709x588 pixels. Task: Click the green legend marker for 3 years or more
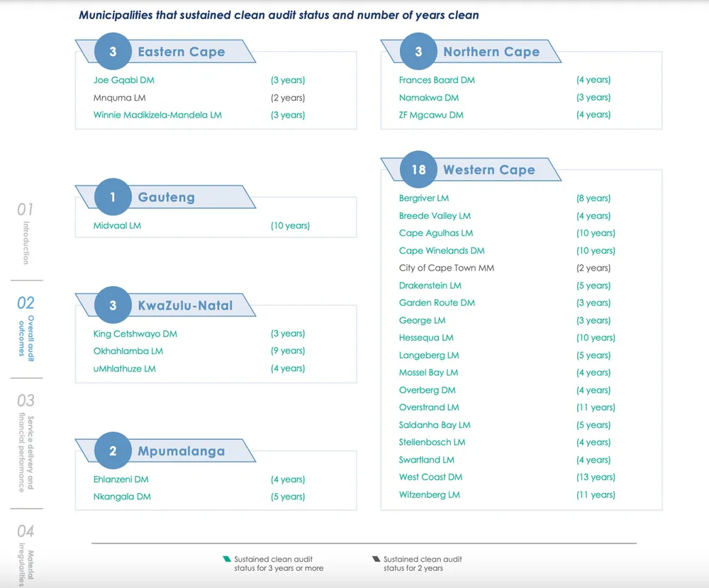point(227,559)
